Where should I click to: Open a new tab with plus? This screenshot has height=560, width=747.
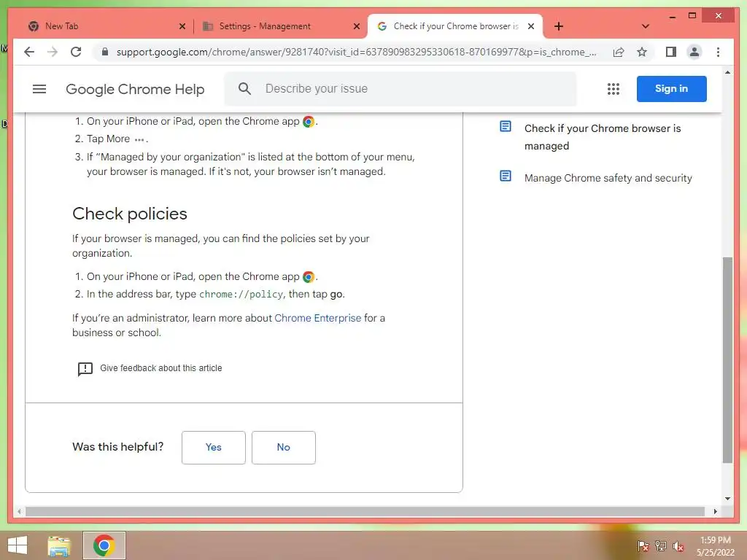[x=558, y=26]
